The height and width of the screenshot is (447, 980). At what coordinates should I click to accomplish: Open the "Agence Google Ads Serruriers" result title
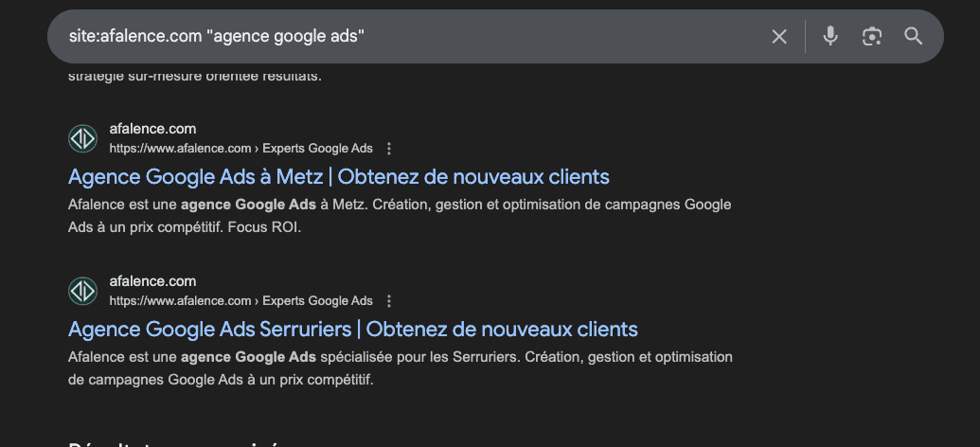(353, 330)
